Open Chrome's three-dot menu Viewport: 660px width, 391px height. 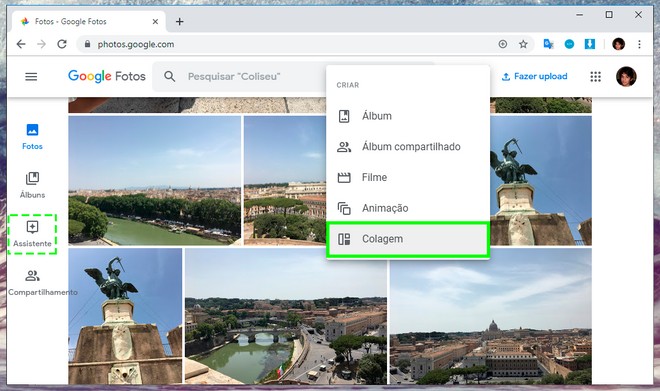tap(639, 44)
